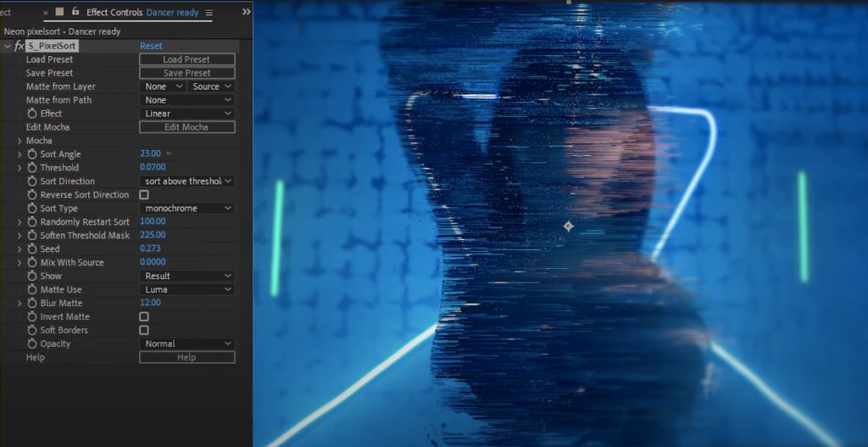868x447 pixels.
Task: Enable keyframing with the Threshold stopwatch
Action: (32, 168)
